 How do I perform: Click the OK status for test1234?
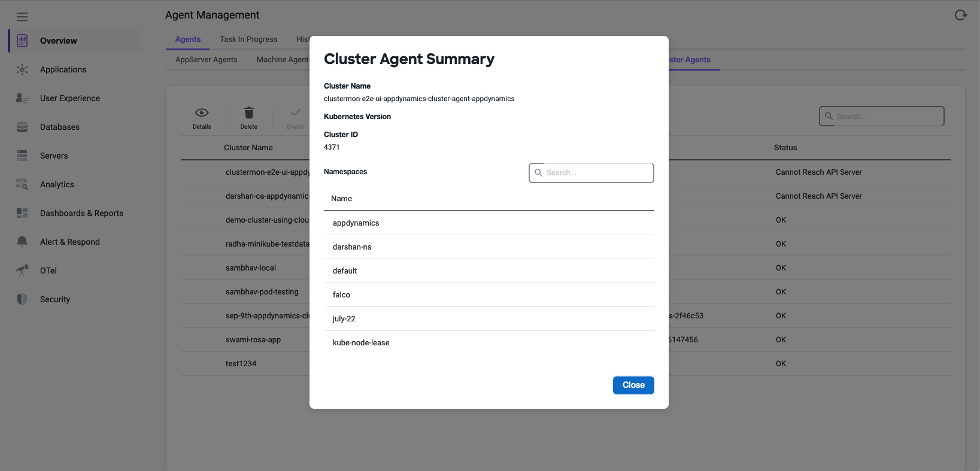pyautogui.click(x=781, y=364)
